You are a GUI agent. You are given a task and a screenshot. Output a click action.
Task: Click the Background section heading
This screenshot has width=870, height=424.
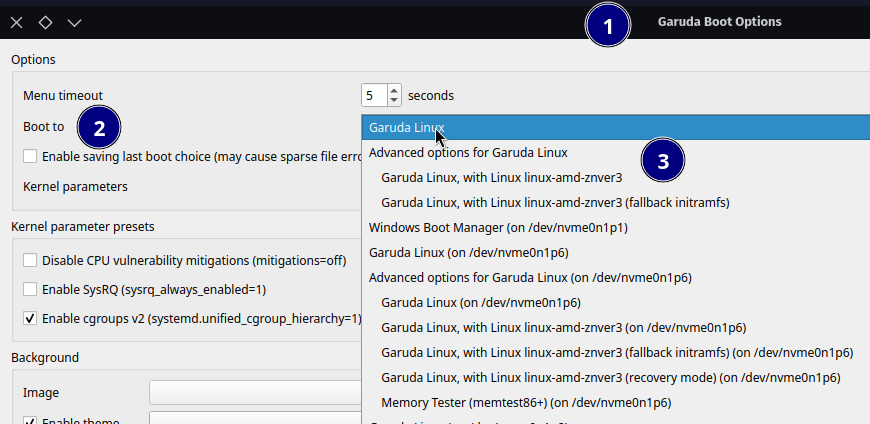pyautogui.click(x=45, y=357)
